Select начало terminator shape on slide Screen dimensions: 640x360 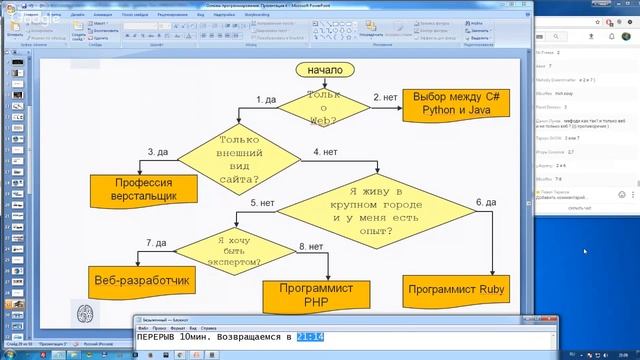(x=325, y=70)
